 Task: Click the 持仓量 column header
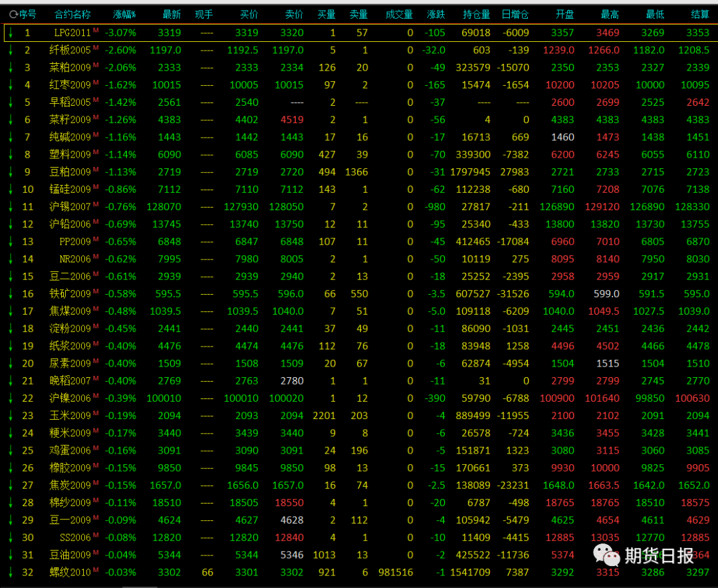pos(476,15)
